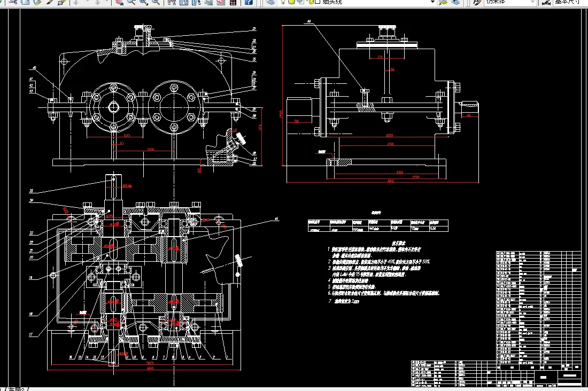Select the "200" dimension in side view
Viewport: 588px width, 391px height.
tap(390, 144)
